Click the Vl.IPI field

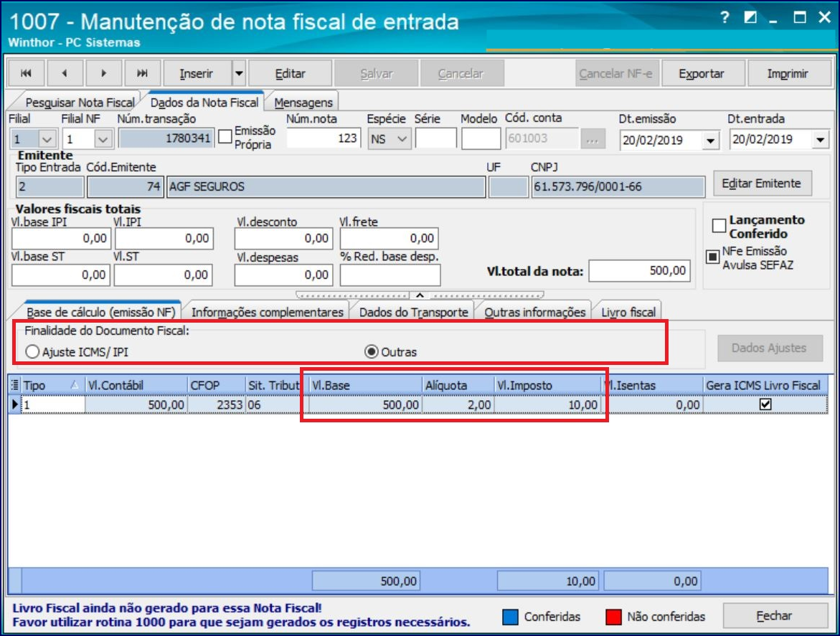click(x=164, y=238)
